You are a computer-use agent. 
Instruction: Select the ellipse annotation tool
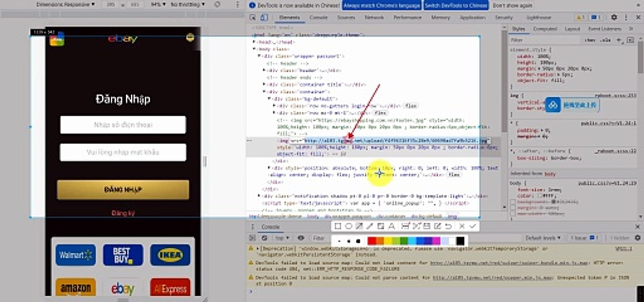pos(348,226)
